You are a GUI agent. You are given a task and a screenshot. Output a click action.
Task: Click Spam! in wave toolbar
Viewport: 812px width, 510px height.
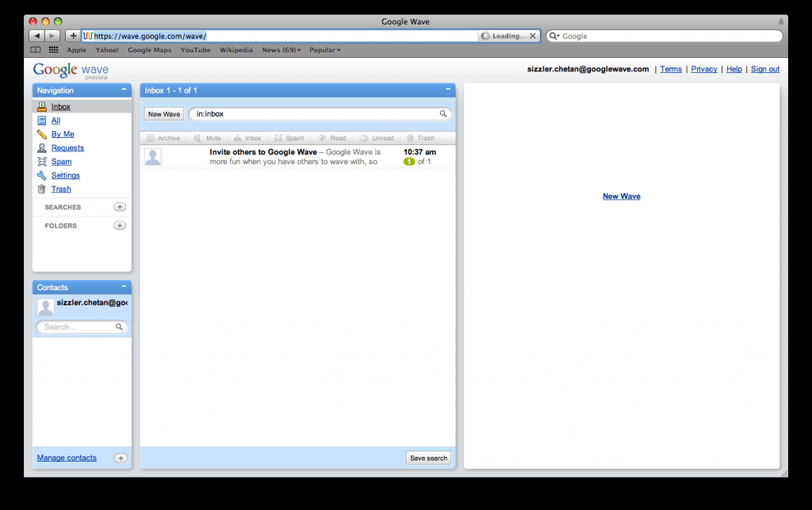289,138
